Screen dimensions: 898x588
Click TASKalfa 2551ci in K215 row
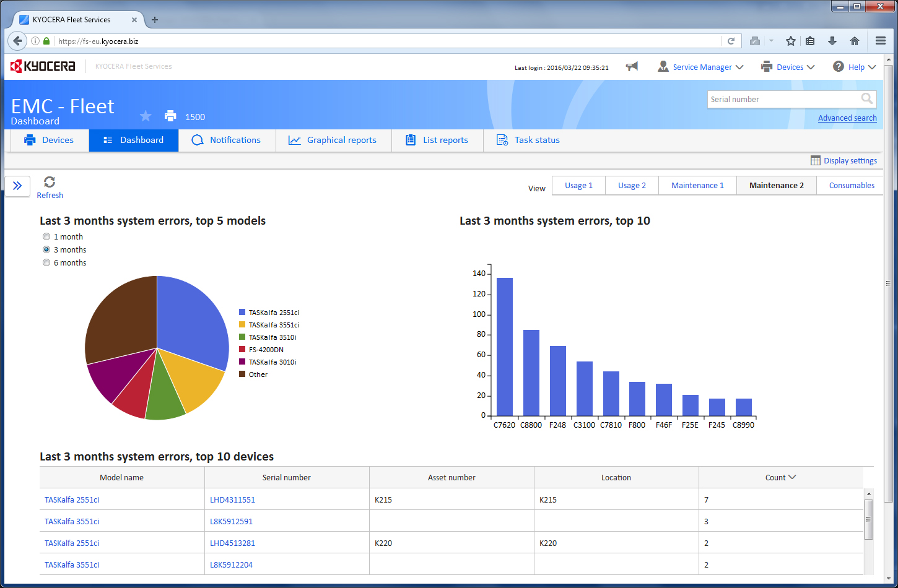(72, 499)
